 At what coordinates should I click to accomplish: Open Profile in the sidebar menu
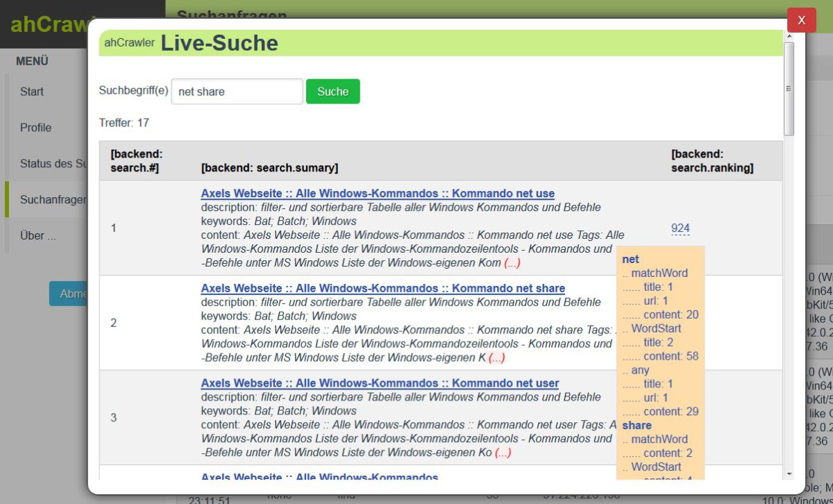(x=47, y=128)
